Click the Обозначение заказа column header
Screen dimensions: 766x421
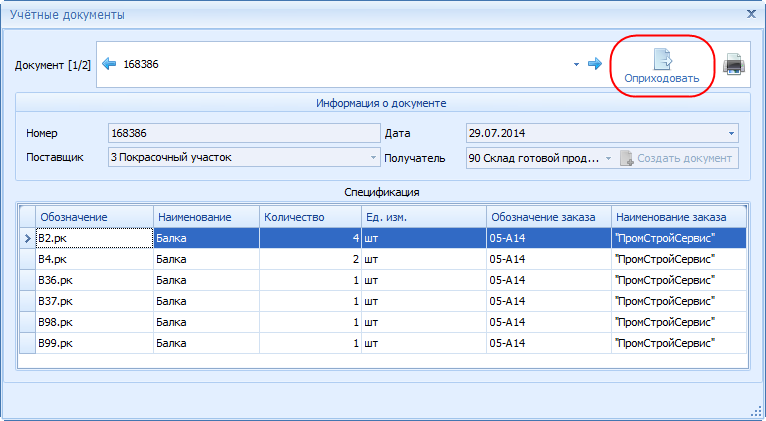548,217
